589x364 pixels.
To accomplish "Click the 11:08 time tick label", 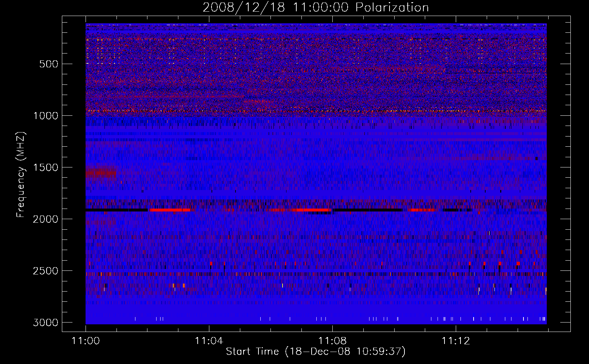I will coord(332,341).
